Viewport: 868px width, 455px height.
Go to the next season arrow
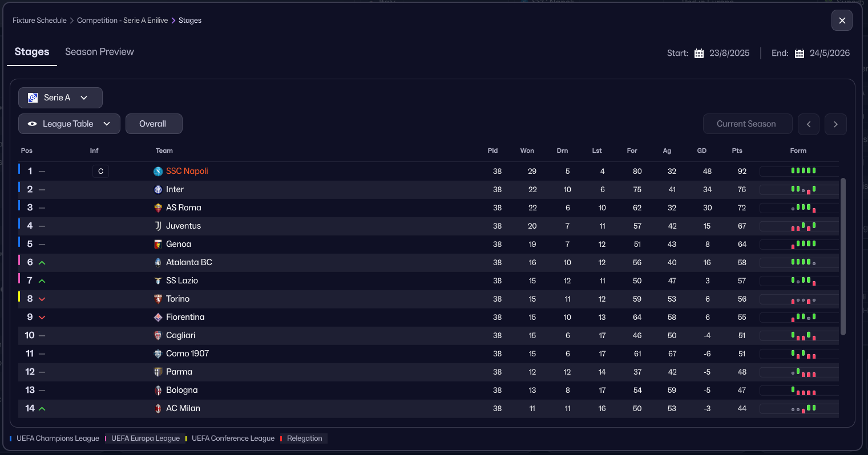coord(835,124)
